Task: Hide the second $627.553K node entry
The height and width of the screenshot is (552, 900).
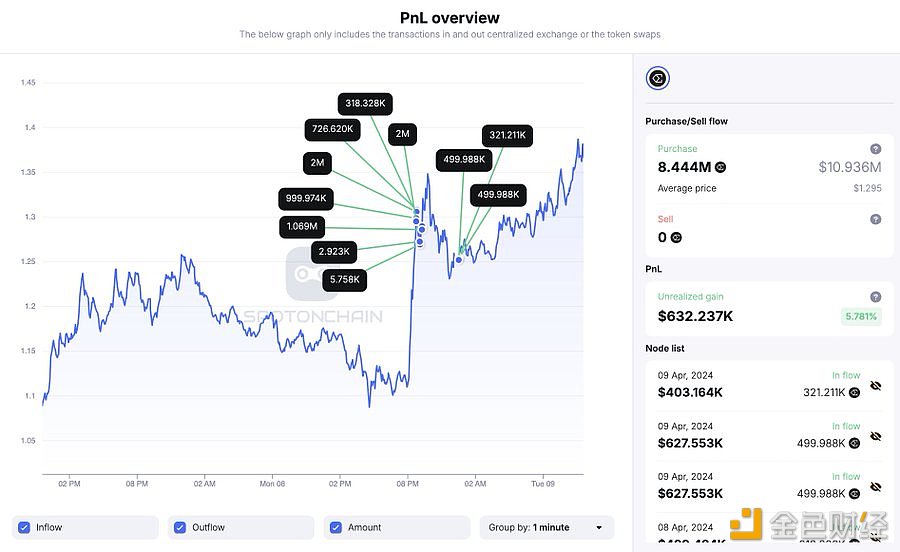Action: (x=876, y=487)
